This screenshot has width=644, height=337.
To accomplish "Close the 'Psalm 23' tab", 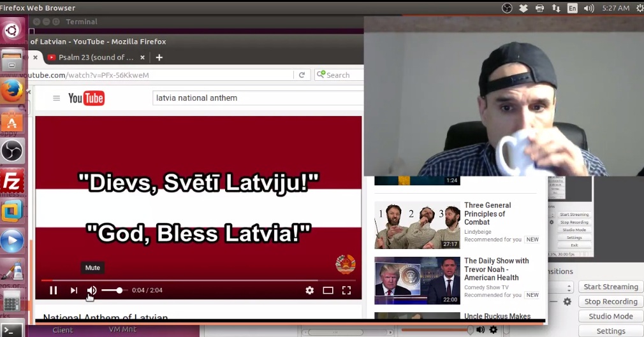I will tap(143, 57).
